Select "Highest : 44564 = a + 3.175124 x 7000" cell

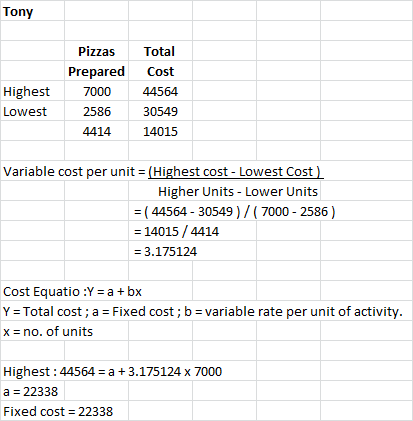pos(112,371)
